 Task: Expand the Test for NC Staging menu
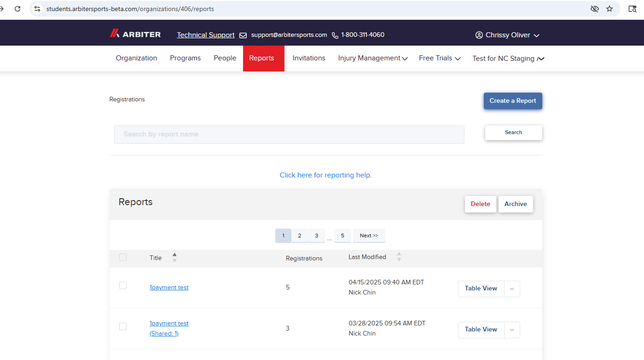pyautogui.click(x=541, y=59)
